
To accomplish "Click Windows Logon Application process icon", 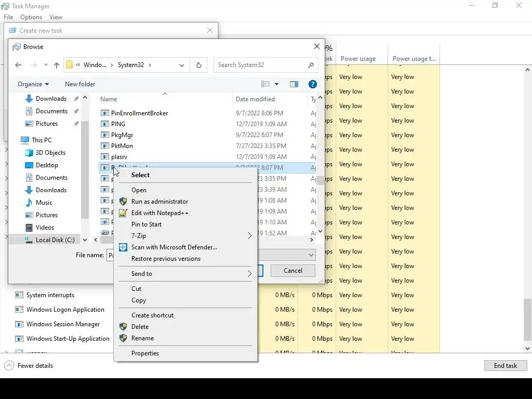I will coord(19,310).
